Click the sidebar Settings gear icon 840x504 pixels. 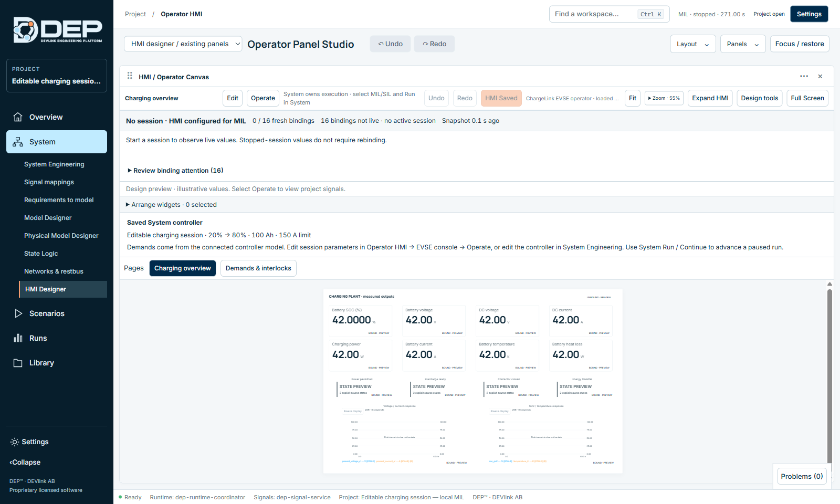pyautogui.click(x=15, y=442)
